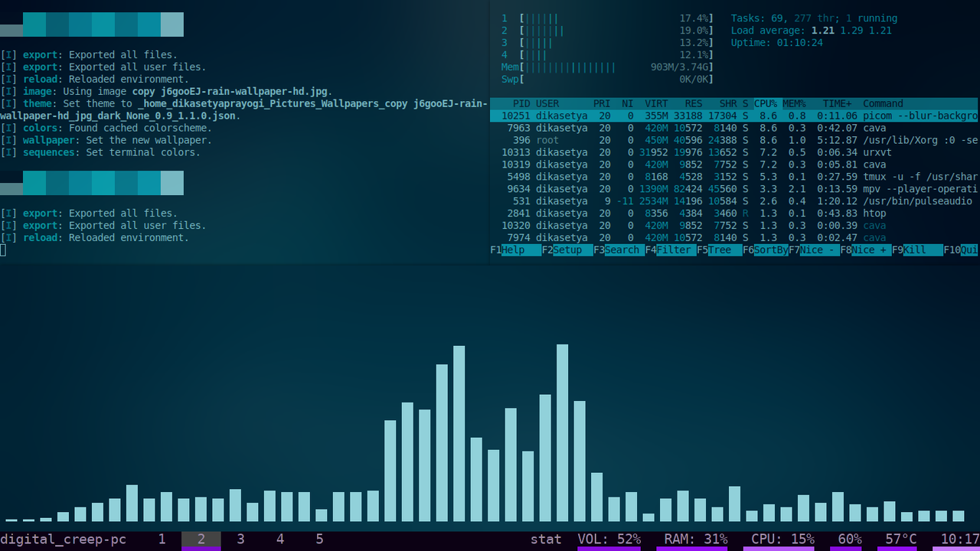Toggle htop F5 Tree view
This screenshot has width=980, height=551.
(x=719, y=250)
